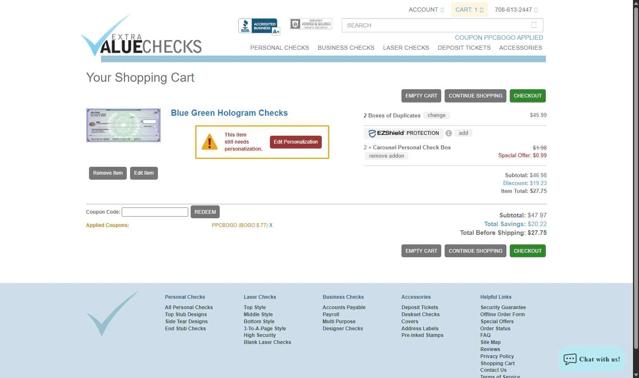The image size is (639, 378).
Task: Open the Laser Checks menu
Action: coord(406,48)
